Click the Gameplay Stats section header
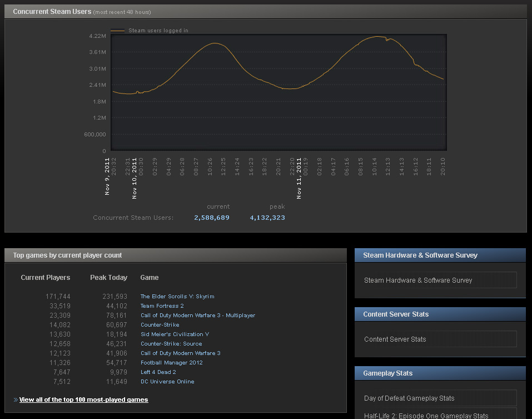 (x=440, y=373)
